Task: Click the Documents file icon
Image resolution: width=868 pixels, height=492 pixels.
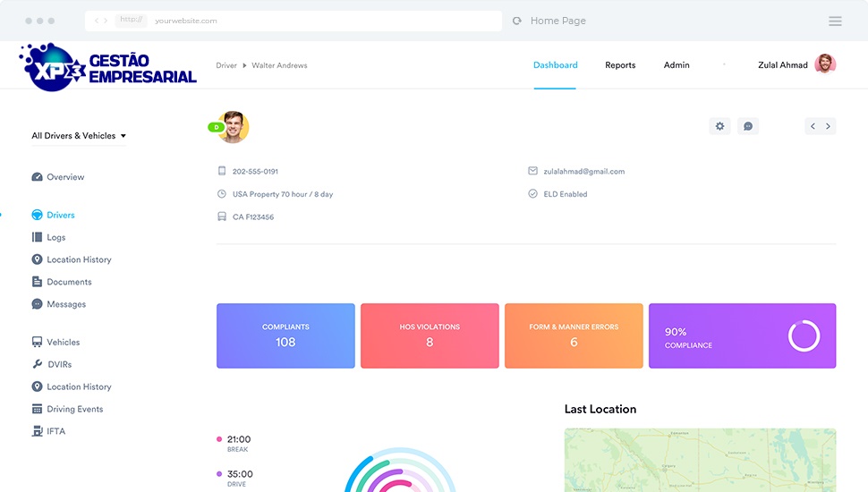Action: (37, 282)
